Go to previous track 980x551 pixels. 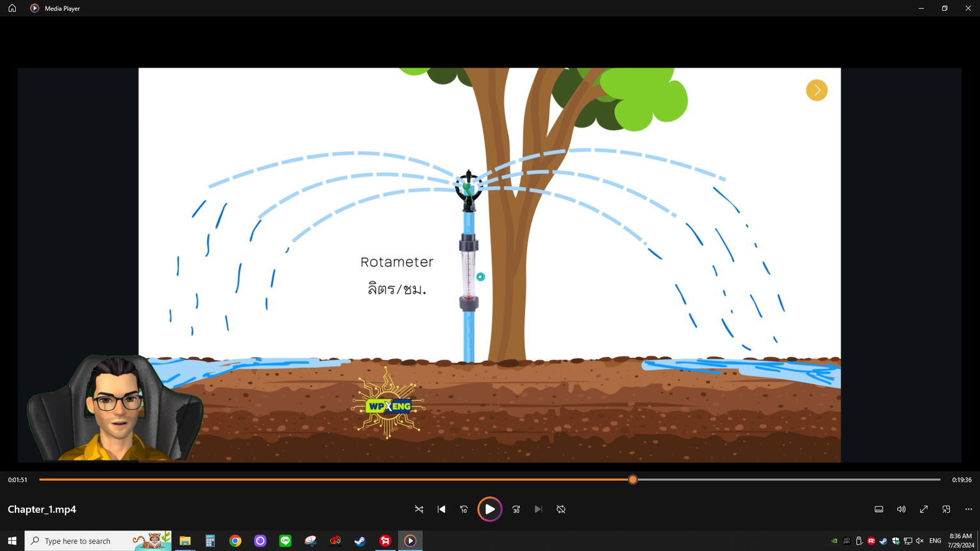coord(442,510)
